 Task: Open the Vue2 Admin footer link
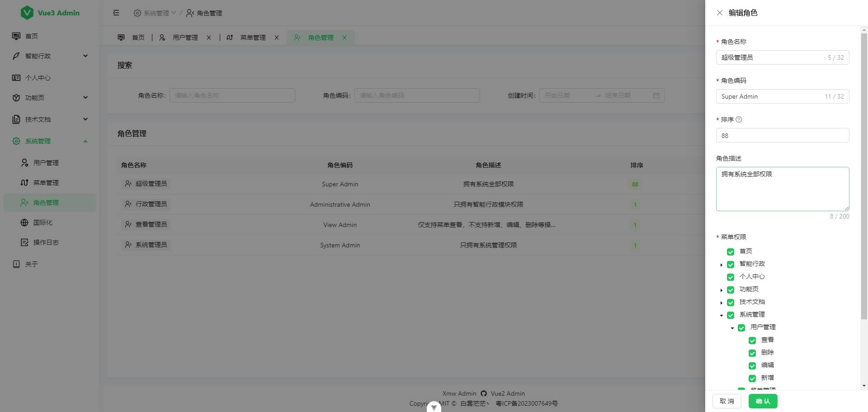point(508,393)
